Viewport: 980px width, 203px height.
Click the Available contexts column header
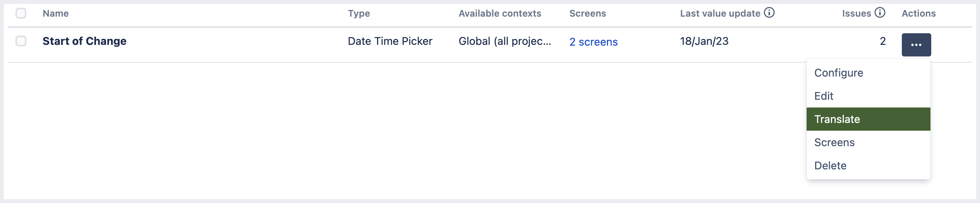coord(500,14)
